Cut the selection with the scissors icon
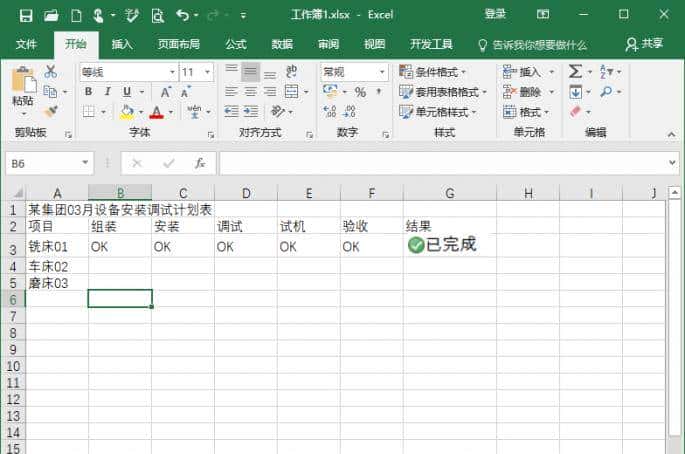The image size is (685, 454). (51, 71)
